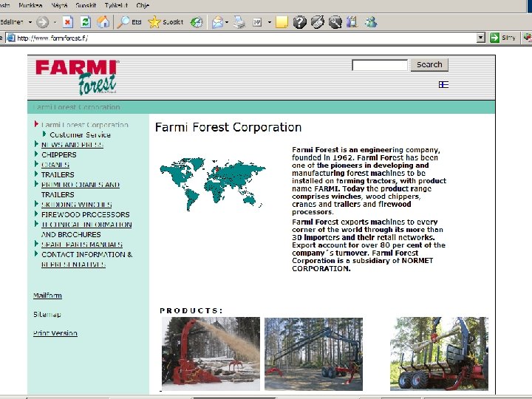Open the Edit button dropdown arrow
The width and height of the screenshot is (532, 399).
(x=270, y=22)
